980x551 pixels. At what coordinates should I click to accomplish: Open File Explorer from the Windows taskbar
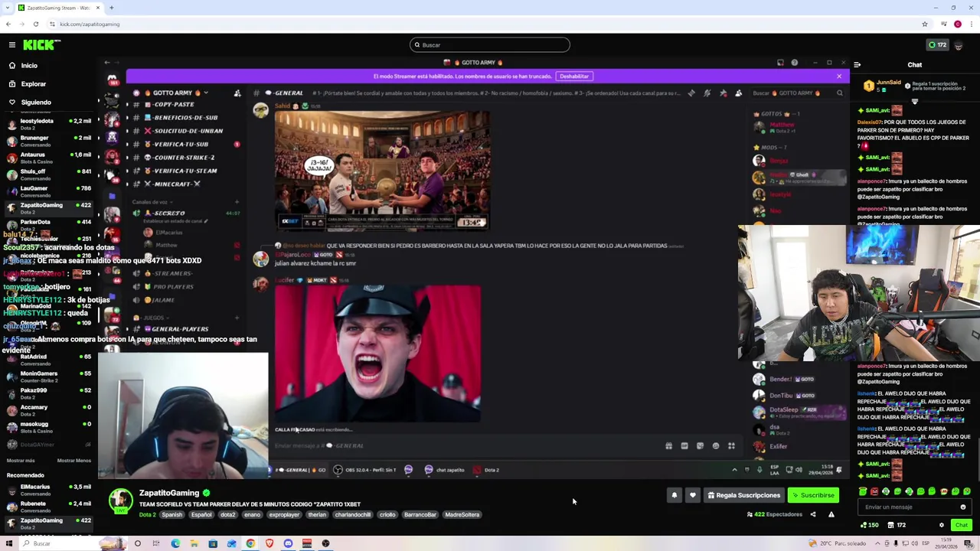tap(194, 544)
